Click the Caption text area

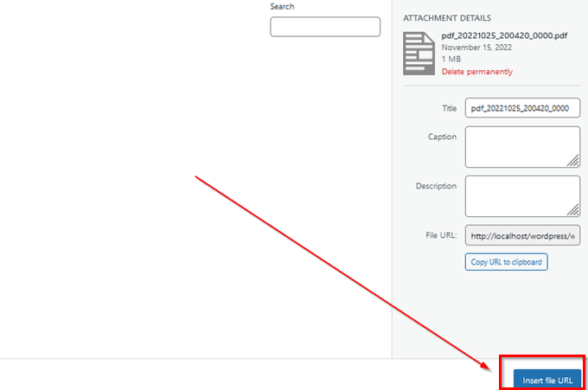(x=522, y=147)
